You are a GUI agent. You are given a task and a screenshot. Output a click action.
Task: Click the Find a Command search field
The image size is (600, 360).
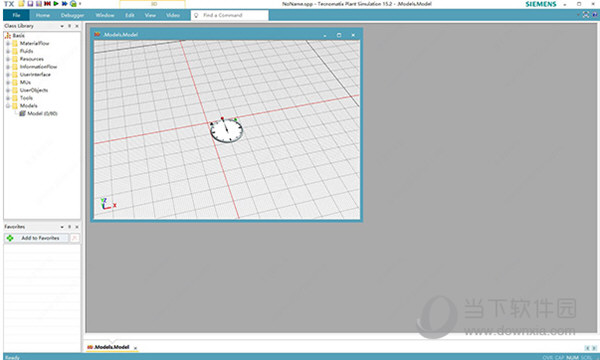pyautogui.click(x=230, y=15)
